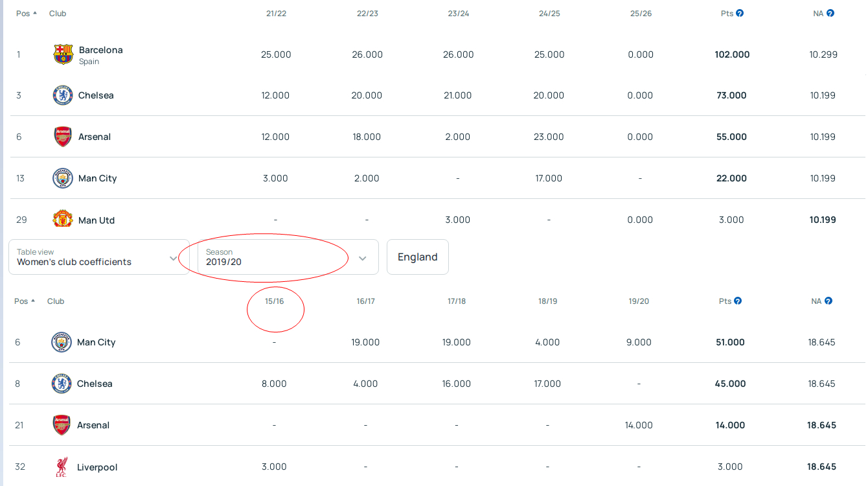Image resolution: width=868 pixels, height=486 pixels.
Task: Click the 16/17 column header
Action: click(x=365, y=301)
